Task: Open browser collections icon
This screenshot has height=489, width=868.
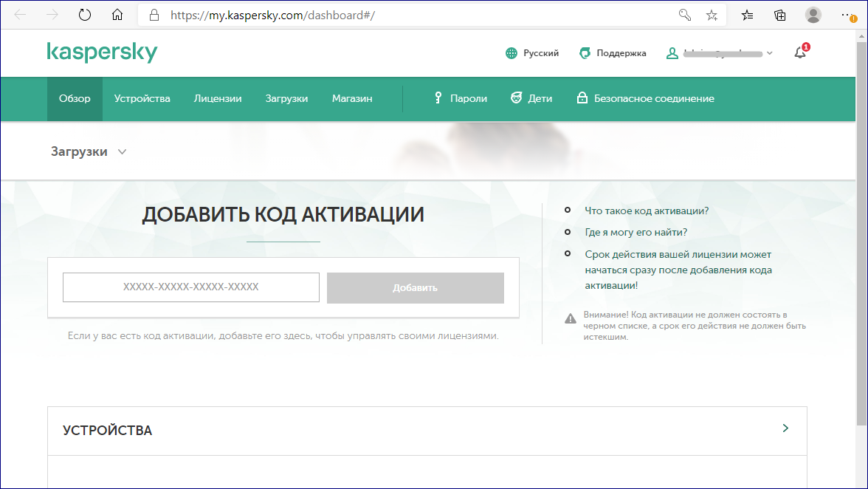Action: coord(779,15)
